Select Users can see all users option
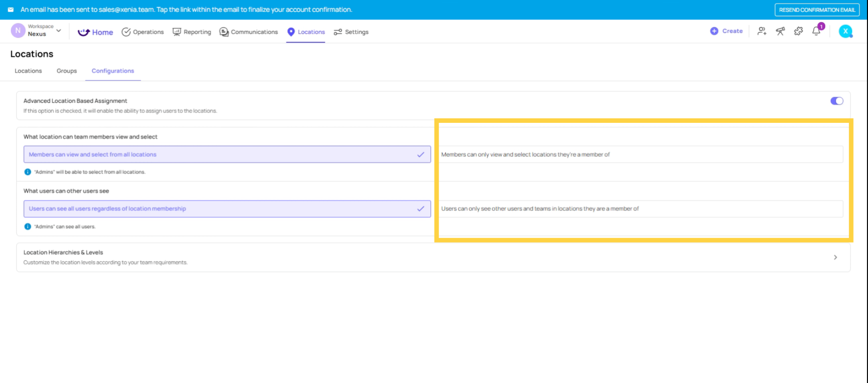 pyautogui.click(x=227, y=209)
